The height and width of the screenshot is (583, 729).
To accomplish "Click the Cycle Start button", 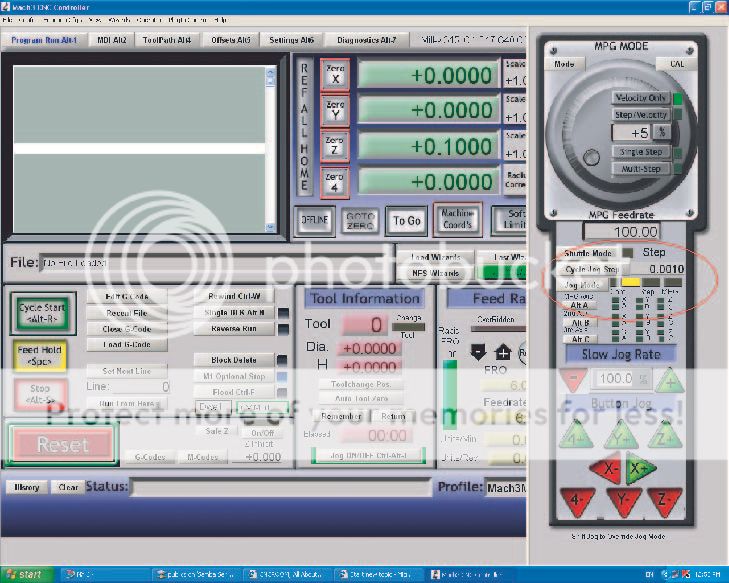I will pyautogui.click(x=41, y=314).
